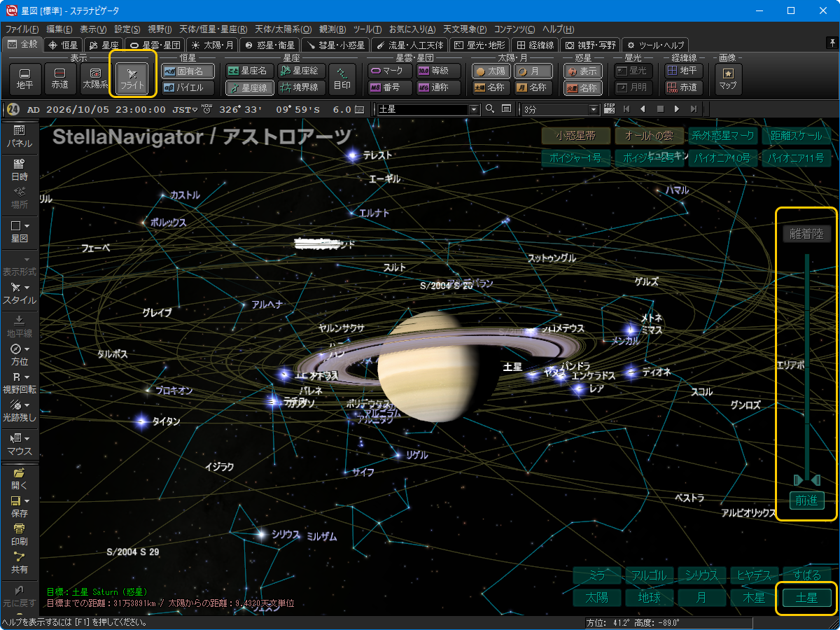840x630 pixels.
Task: Click the 前進 forward button
Action: click(806, 500)
